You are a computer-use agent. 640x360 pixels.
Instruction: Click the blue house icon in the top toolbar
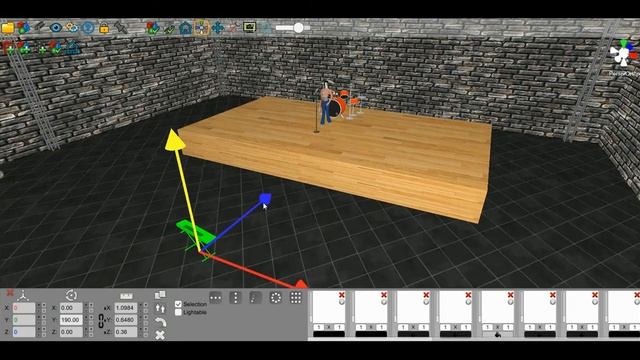185,28
